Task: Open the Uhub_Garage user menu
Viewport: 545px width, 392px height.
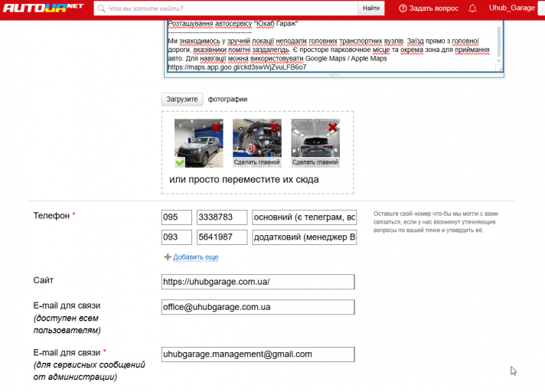Action: 511,8
